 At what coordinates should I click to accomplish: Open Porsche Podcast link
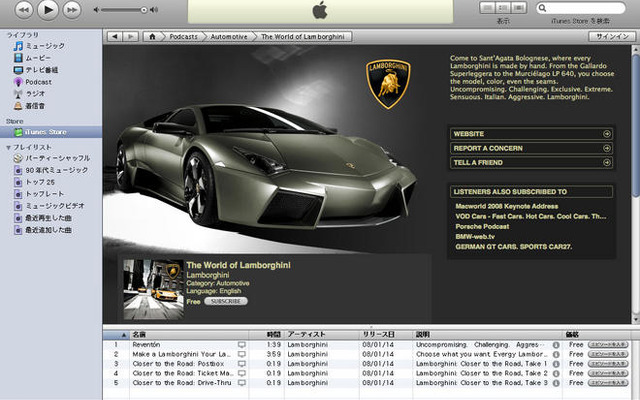482,227
